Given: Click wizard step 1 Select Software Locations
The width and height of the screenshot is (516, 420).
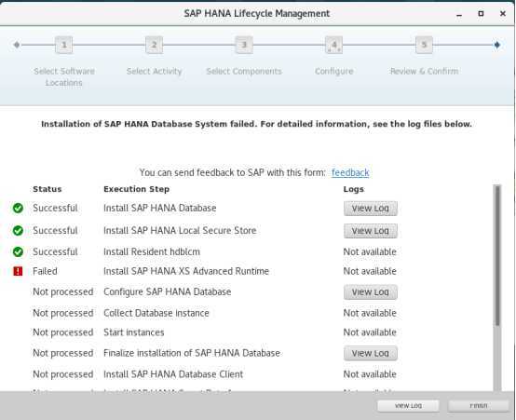Looking at the screenshot, I should point(64,45).
